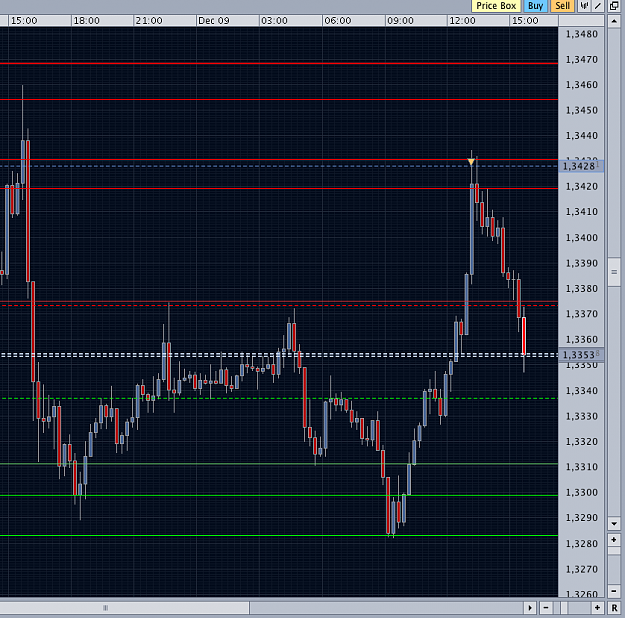The height and width of the screenshot is (618, 625).
Task: Click the 1,3470 price axis label
Action: (582, 60)
